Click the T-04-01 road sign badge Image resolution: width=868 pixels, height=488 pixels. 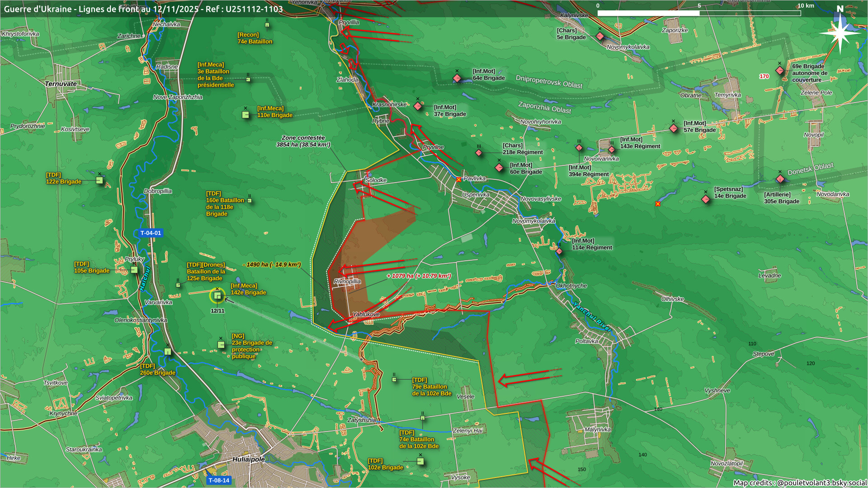pyautogui.click(x=151, y=233)
